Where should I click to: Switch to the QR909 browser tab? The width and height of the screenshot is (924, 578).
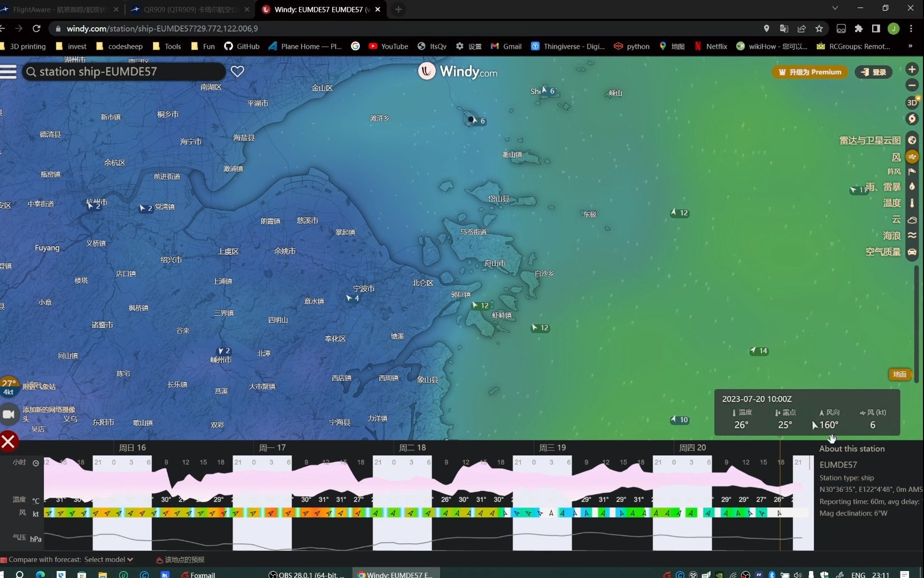190,10
